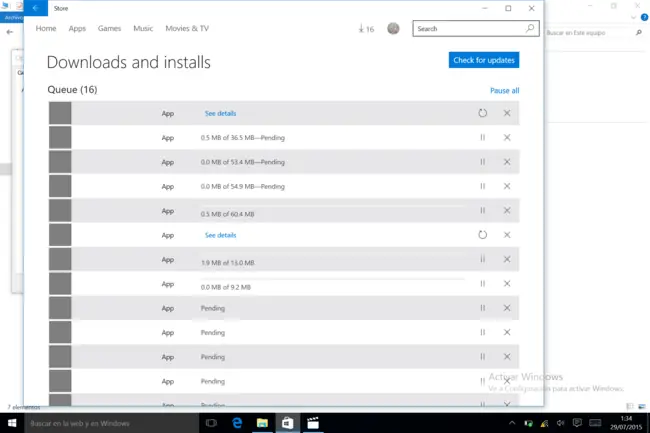The image size is (650, 433).
Task: Click the Store icon in the taskbar
Action: (287, 423)
